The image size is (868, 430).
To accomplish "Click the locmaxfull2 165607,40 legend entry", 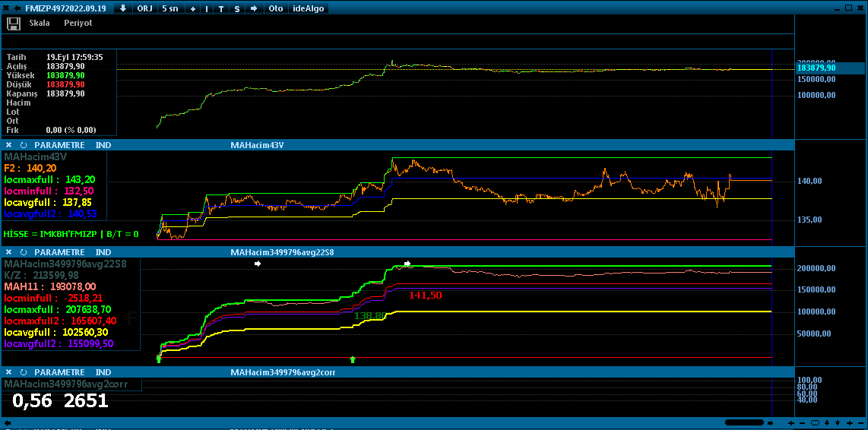I will (x=60, y=321).
